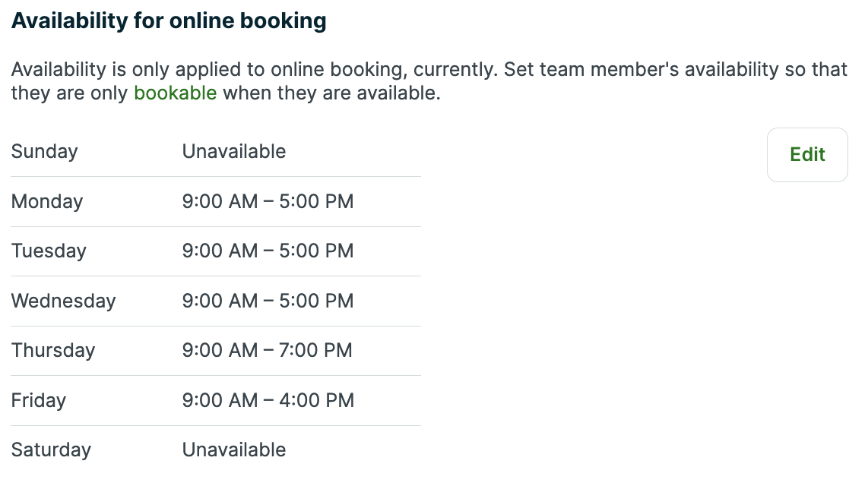The width and height of the screenshot is (868, 489).
Task: Select the Wednesday row label
Action: click(63, 301)
